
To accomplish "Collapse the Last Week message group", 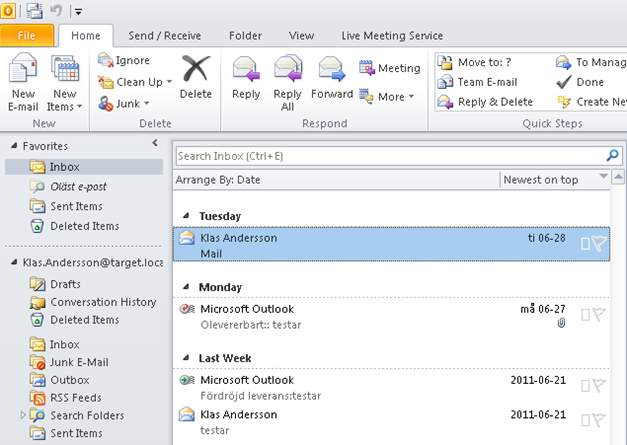I will pyautogui.click(x=186, y=358).
